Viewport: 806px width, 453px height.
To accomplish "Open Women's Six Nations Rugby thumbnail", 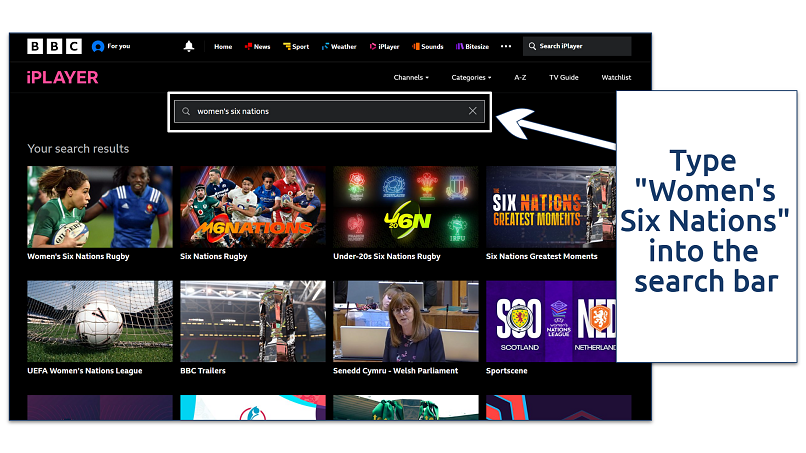I will (100, 207).
